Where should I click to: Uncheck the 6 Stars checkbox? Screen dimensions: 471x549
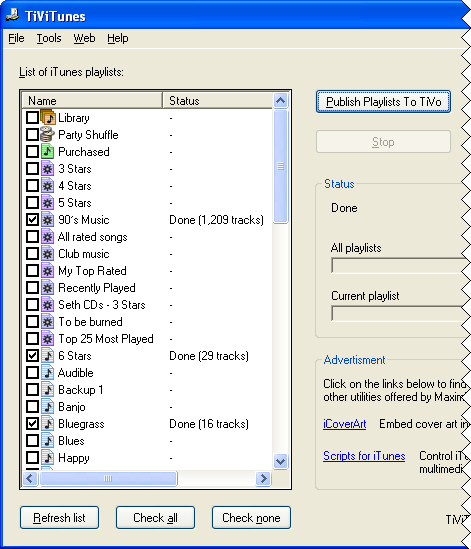33,356
